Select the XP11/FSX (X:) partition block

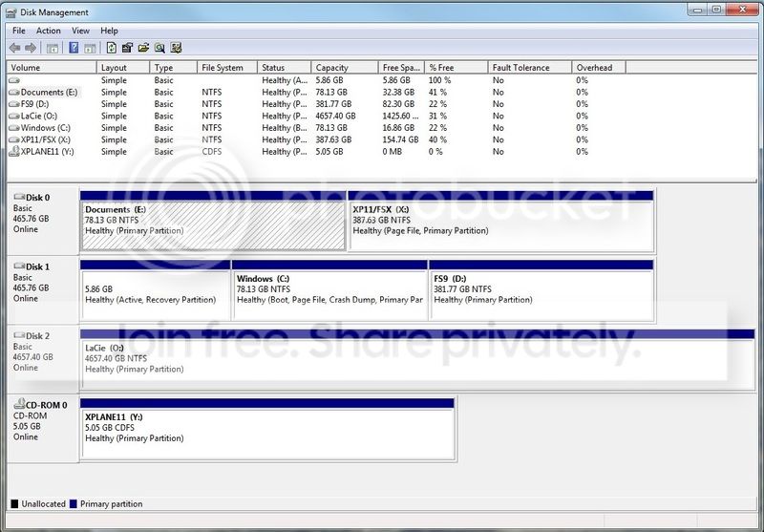pyautogui.click(x=500, y=222)
